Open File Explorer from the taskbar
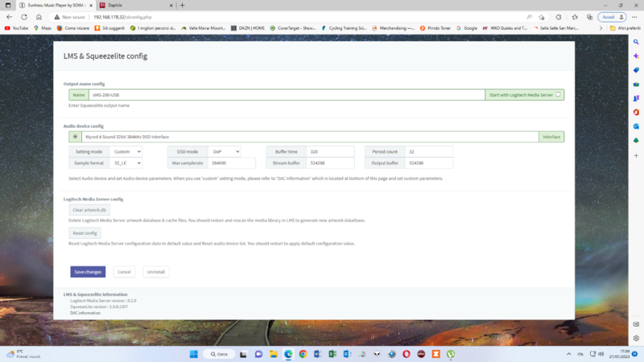This screenshot has height=362, width=644. 273,354
